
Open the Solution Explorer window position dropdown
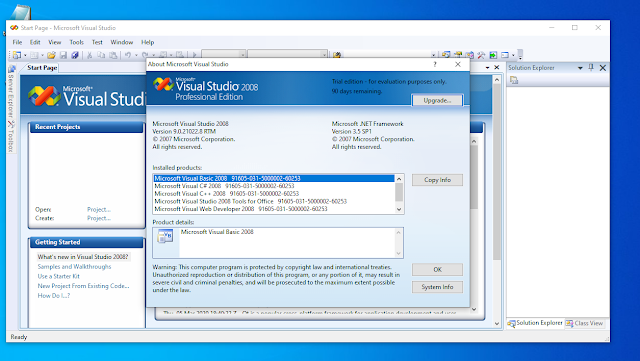click(x=580, y=68)
